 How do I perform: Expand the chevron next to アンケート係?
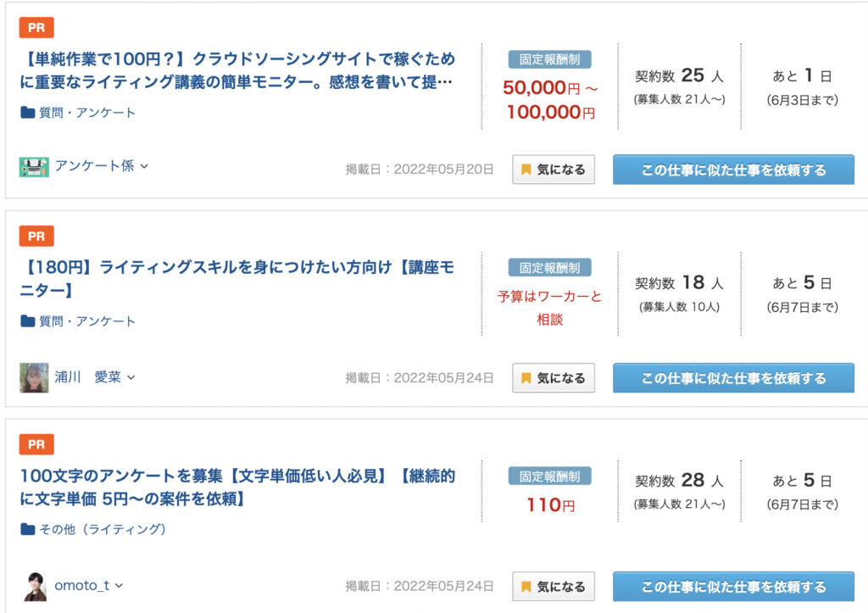(x=144, y=166)
